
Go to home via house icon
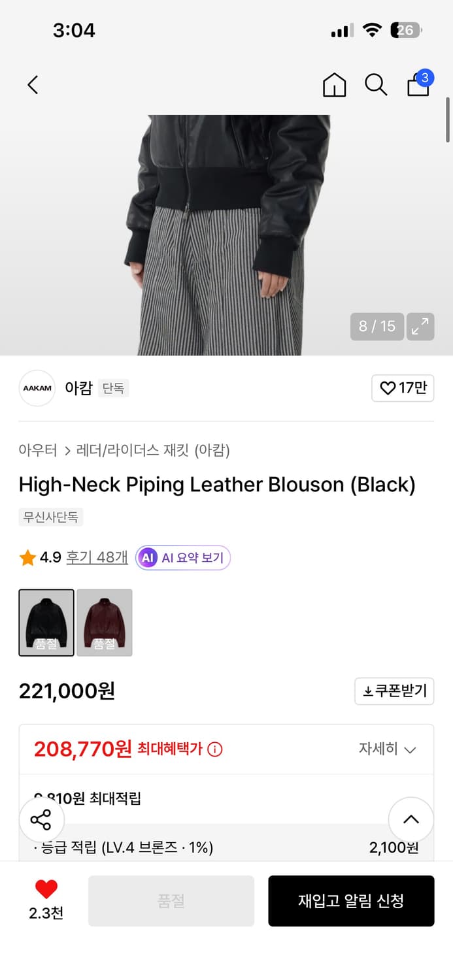(334, 85)
